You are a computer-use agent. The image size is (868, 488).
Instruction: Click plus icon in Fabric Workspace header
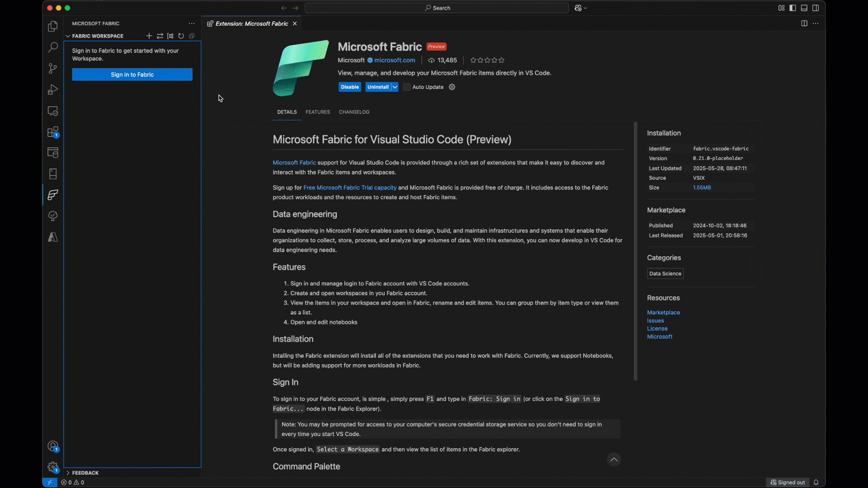click(x=149, y=36)
